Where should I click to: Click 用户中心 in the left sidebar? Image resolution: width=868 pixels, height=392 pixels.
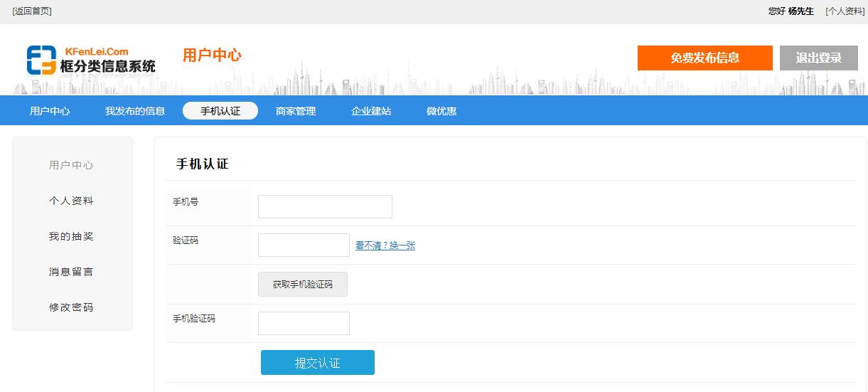coord(71,165)
